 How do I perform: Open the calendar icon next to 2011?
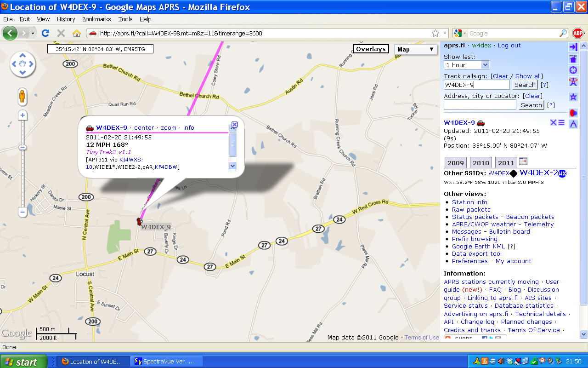point(523,161)
